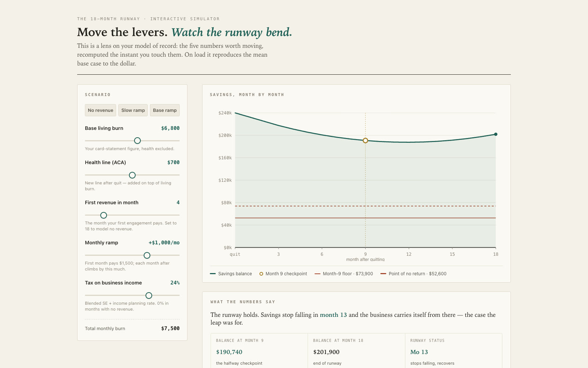Click the 'quit' x-axis label
The width and height of the screenshot is (588, 368).
point(235,254)
